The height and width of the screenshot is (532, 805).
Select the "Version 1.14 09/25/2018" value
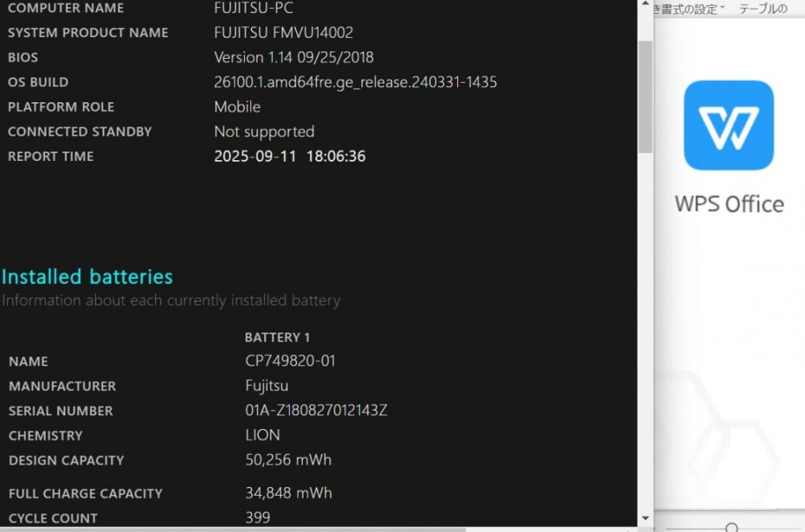tap(294, 57)
